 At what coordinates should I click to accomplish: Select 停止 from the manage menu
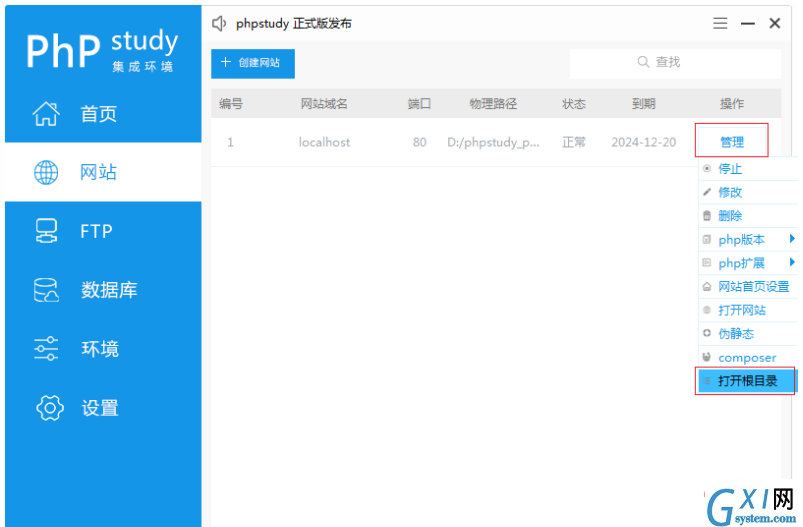(748, 168)
